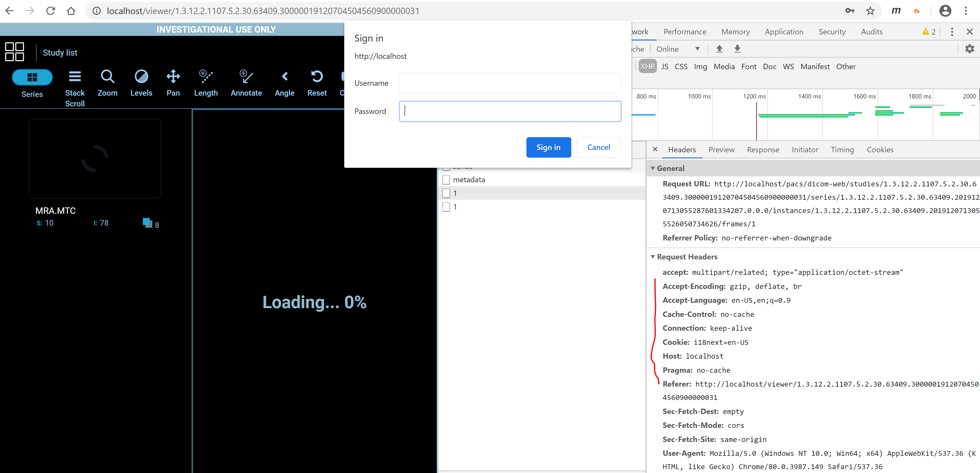This screenshot has height=473, width=980.
Task: Enable the XHR network filter
Action: pyautogui.click(x=647, y=67)
